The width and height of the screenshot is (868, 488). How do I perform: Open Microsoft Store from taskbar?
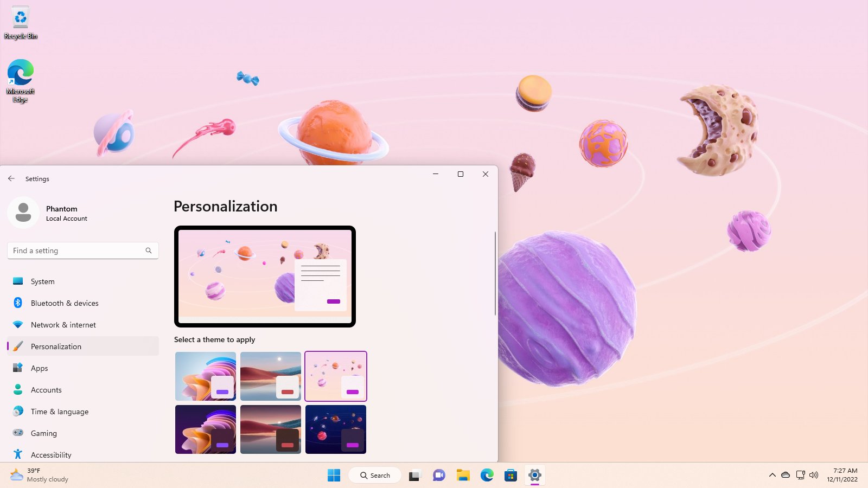coord(510,476)
